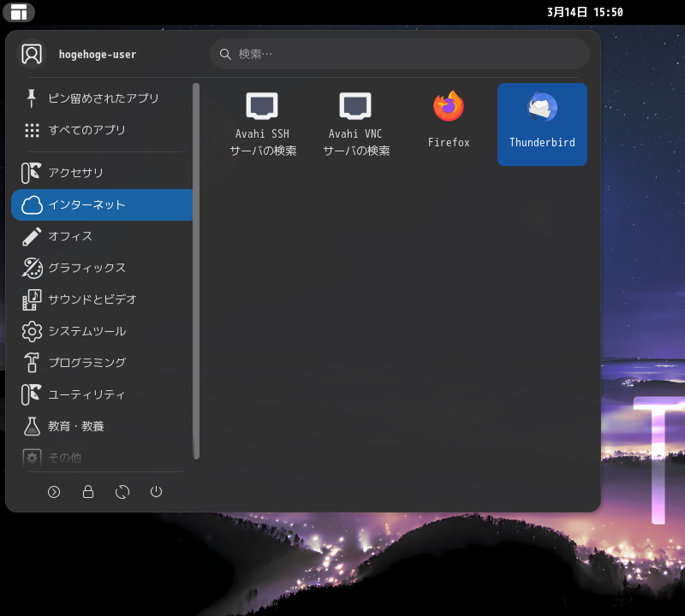Toggle the application menu button in top panel
This screenshot has width=685, height=616.
(x=19, y=12)
